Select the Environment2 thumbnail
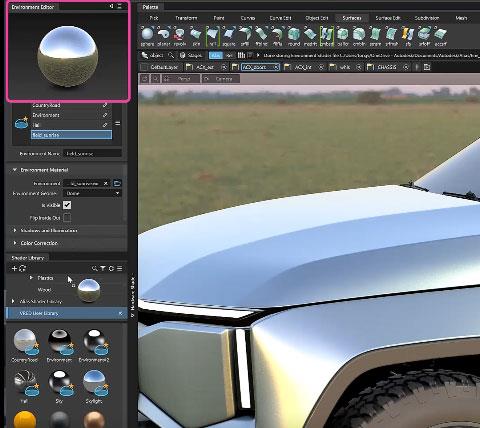The image size is (480, 428). (x=95, y=342)
